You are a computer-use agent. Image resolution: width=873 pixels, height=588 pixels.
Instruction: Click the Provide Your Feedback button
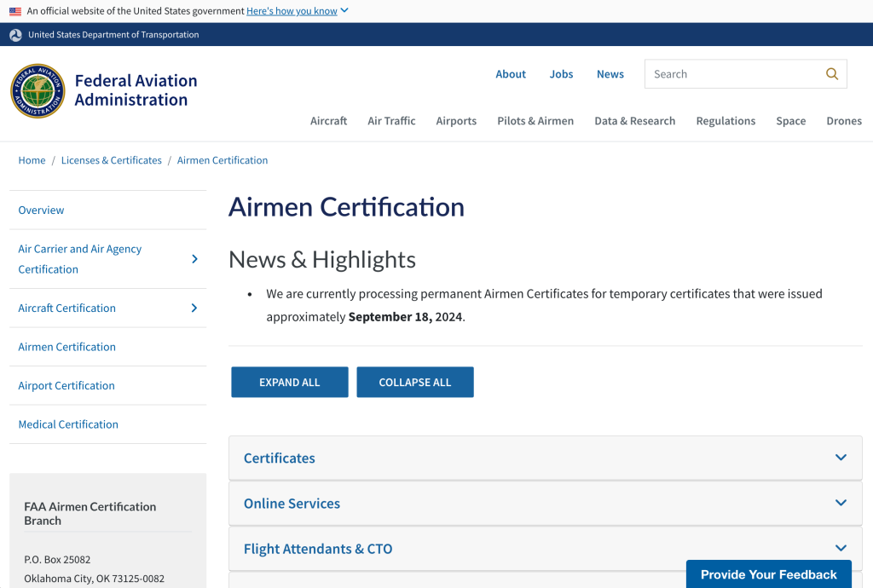(768, 574)
